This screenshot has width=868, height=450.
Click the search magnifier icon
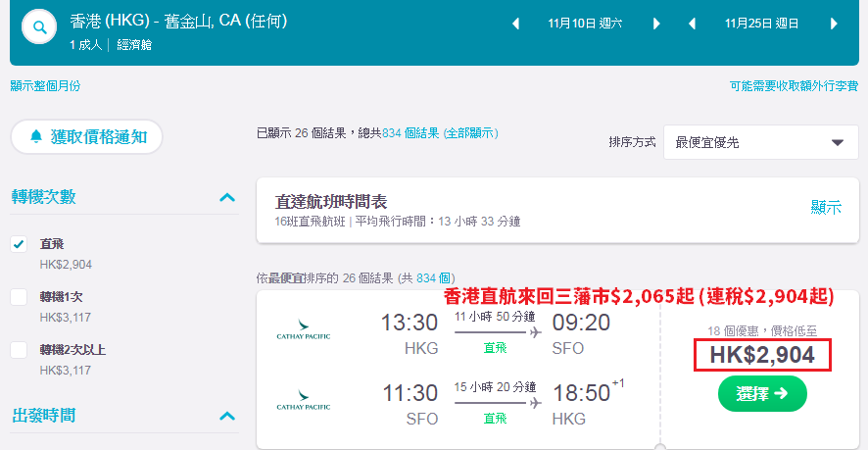pos(39,26)
